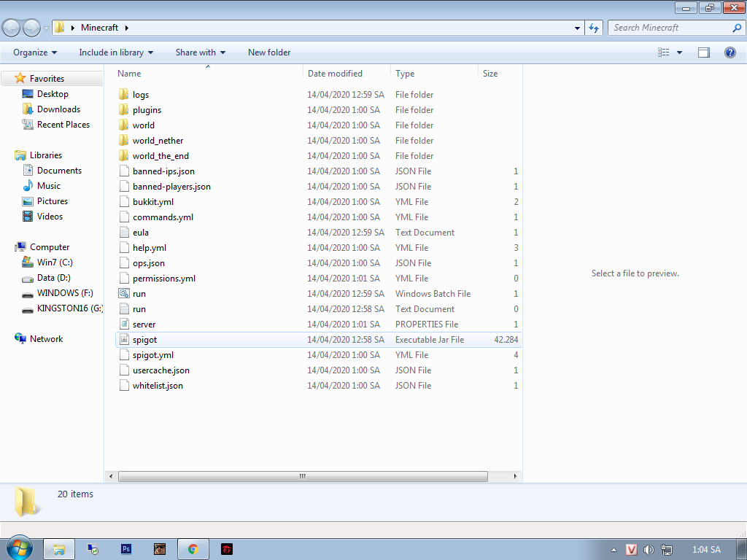Image resolution: width=747 pixels, height=560 pixels.
Task: Open the Share with menu
Action: coord(201,52)
